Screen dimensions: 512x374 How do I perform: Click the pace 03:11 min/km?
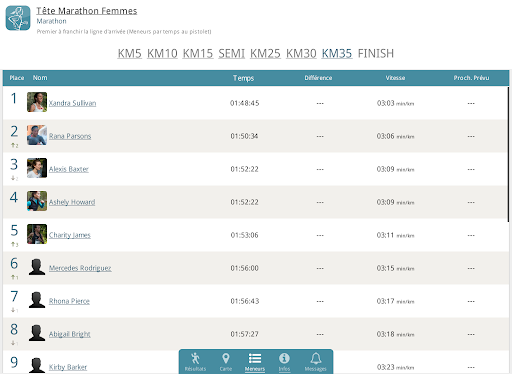point(395,235)
